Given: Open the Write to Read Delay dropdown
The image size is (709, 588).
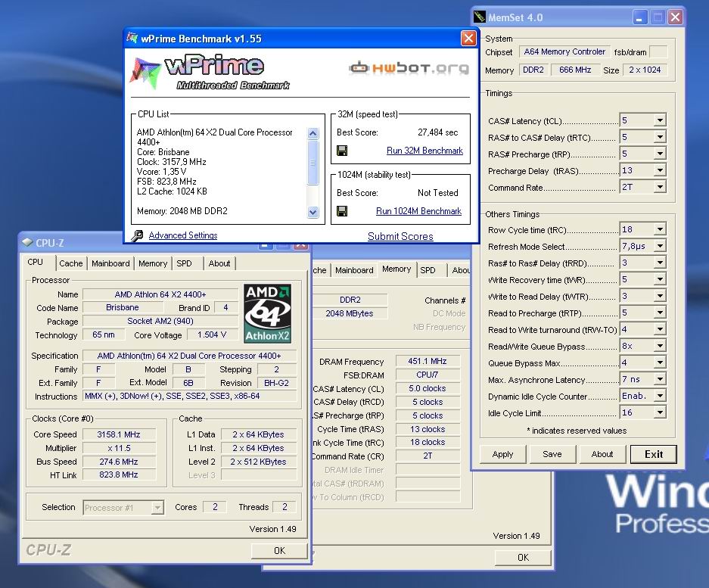Looking at the screenshot, I should tap(660, 296).
